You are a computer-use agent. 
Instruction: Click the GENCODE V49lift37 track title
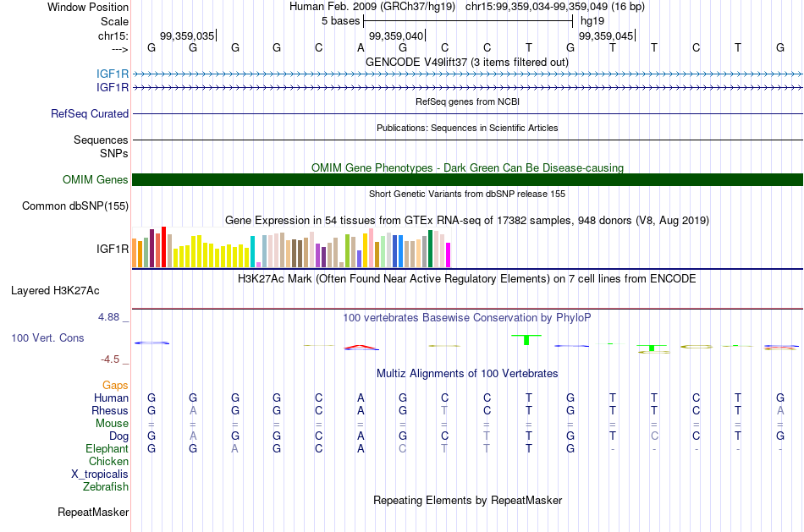467,62
